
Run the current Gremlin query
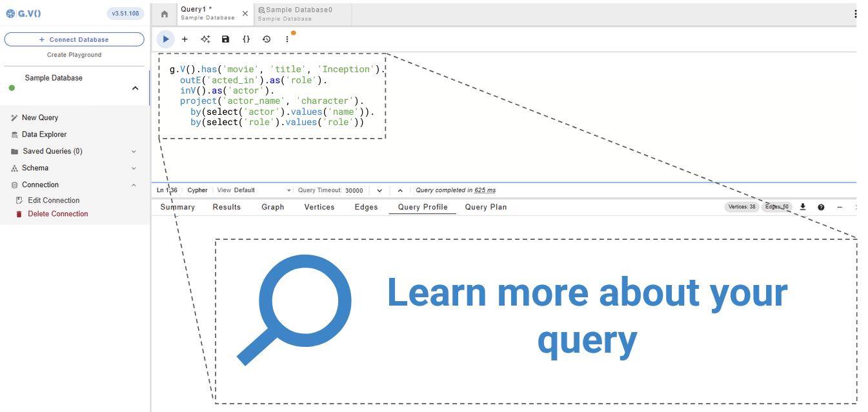pyautogui.click(x=166, y=39)
